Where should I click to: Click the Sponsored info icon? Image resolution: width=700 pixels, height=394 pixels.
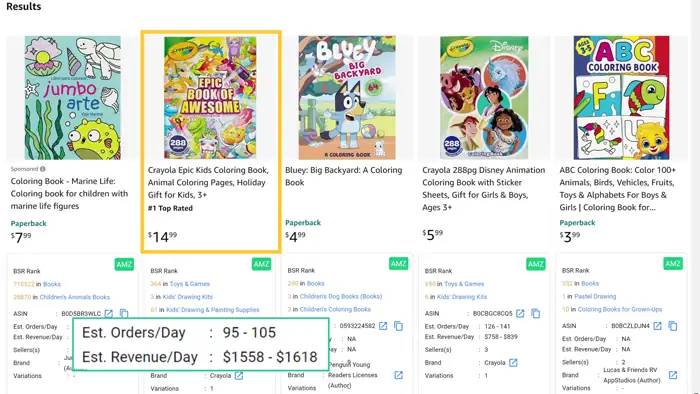43,169
